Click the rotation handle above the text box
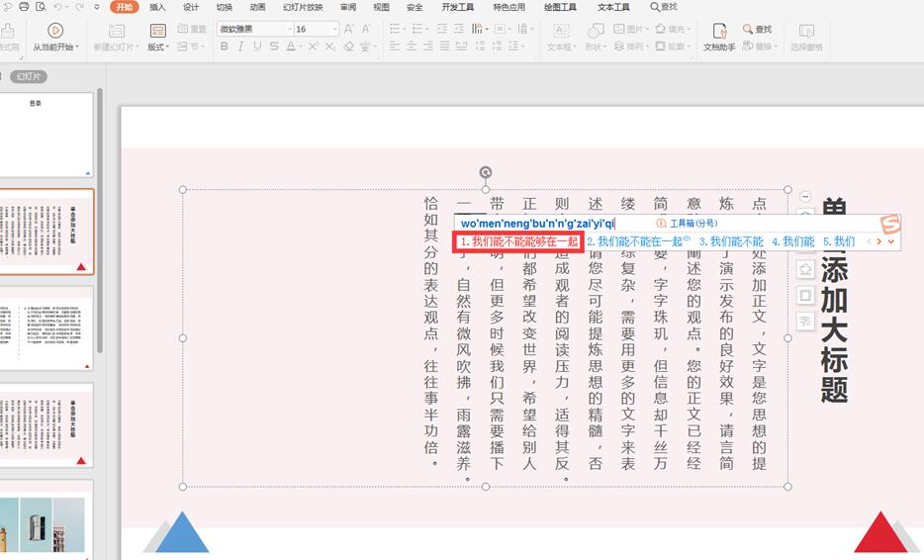The image size is (924, 560). click(486, 172)
